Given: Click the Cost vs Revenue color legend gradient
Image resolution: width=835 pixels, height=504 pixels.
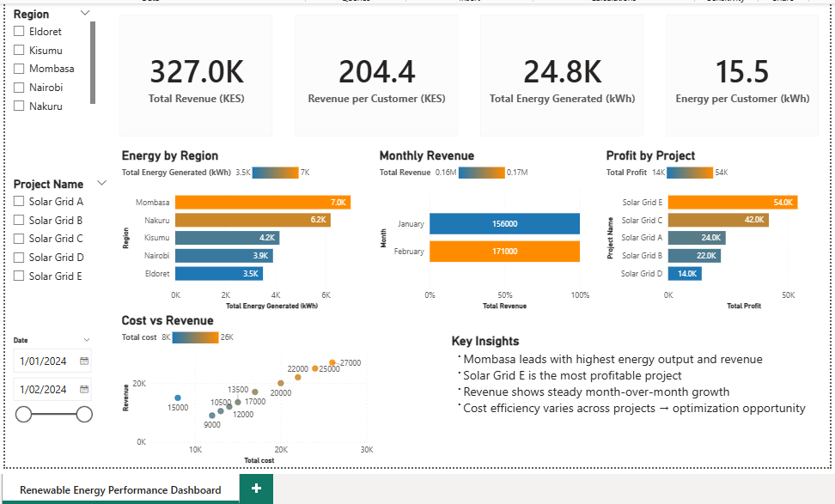Looking at the screenshot, I should click(x=196, y=337).
